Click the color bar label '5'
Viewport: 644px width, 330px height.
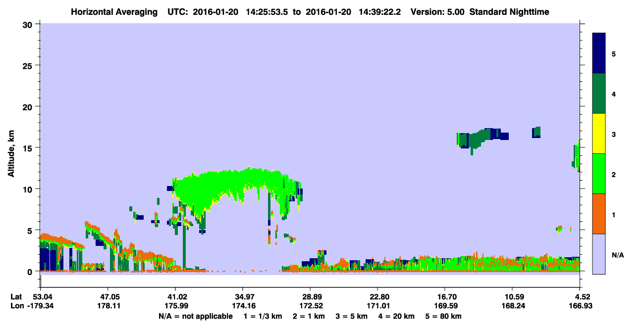(x=614, y=53)
